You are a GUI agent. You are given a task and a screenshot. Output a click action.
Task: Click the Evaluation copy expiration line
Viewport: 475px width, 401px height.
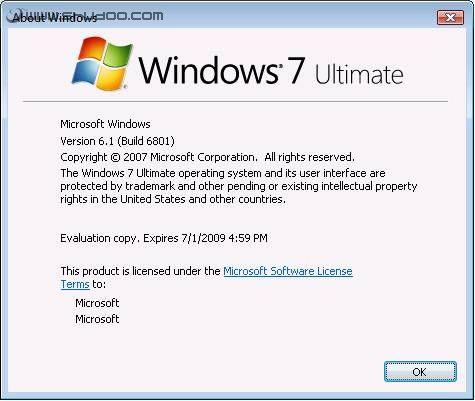(x=164, y=238)
